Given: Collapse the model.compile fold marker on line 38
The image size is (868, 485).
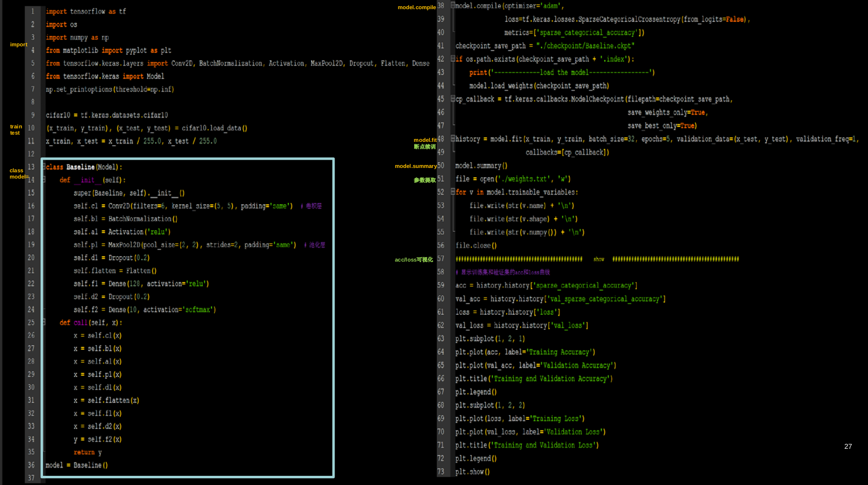Looking at the screenshot, I should coord(453,5).
